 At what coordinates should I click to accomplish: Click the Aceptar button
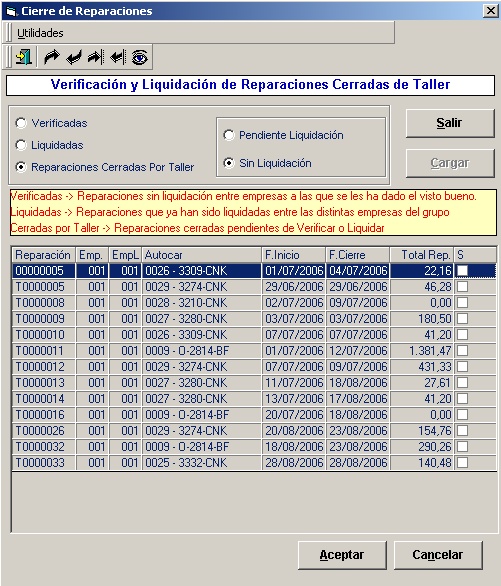(x=342, y=555)
